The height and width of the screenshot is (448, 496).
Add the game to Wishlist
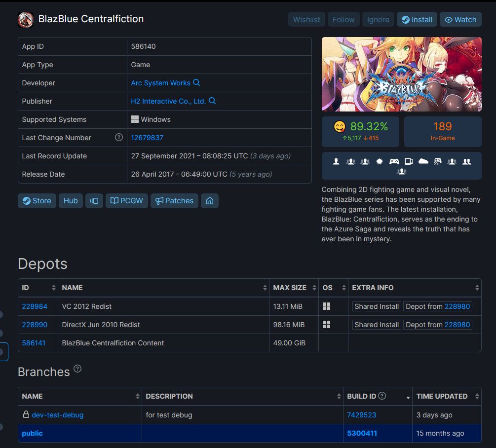[x=306, y=20]
